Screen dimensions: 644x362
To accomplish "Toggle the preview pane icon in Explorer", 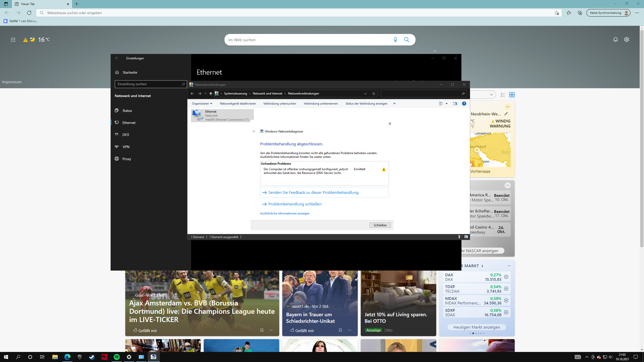I will coord(455,104).
